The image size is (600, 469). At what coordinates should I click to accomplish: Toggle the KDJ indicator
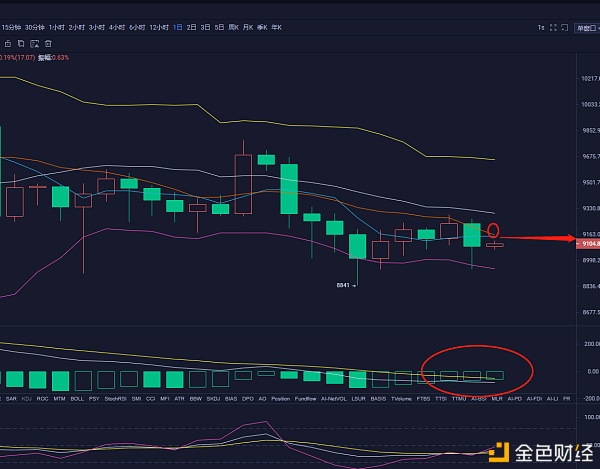point(26,399)
